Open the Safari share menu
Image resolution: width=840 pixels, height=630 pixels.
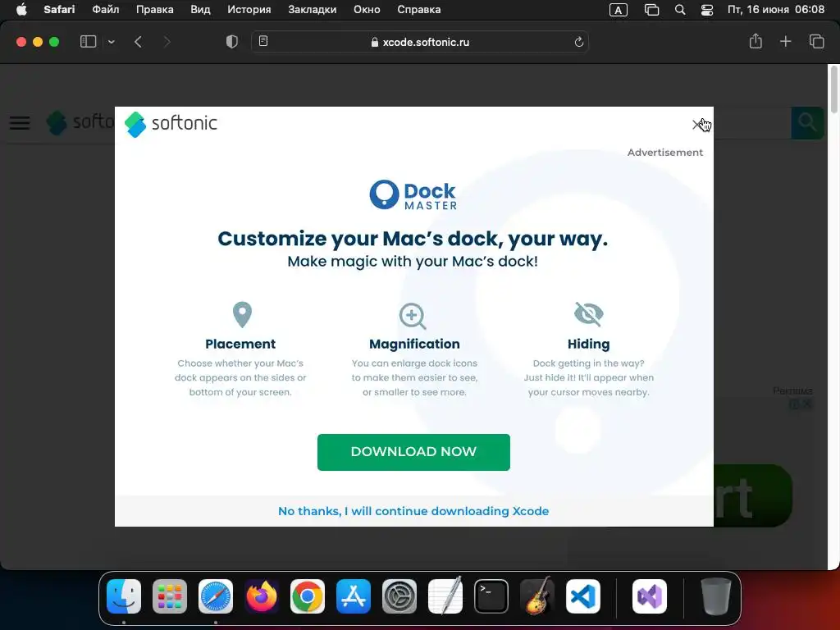point(756,41)
